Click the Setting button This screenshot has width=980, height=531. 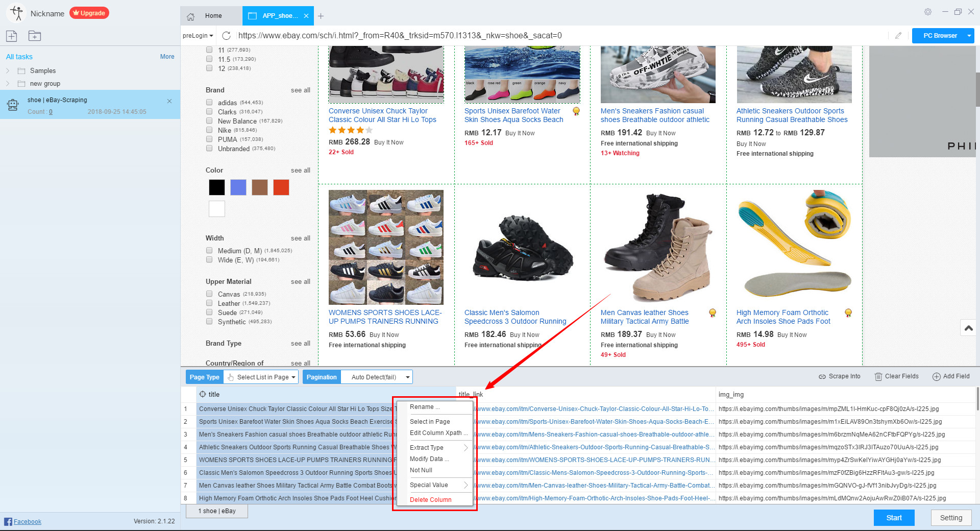tap(951, 518)
